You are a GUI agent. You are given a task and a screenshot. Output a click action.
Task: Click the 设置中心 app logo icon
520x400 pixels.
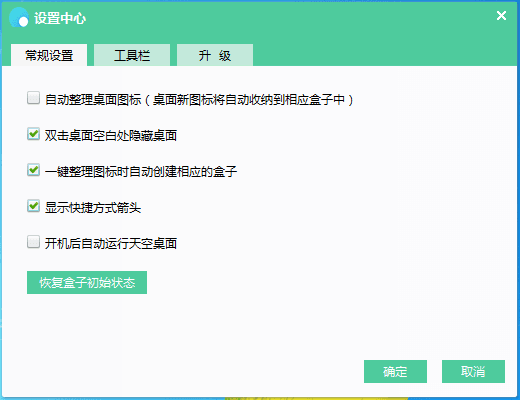[x=19, y=17]
